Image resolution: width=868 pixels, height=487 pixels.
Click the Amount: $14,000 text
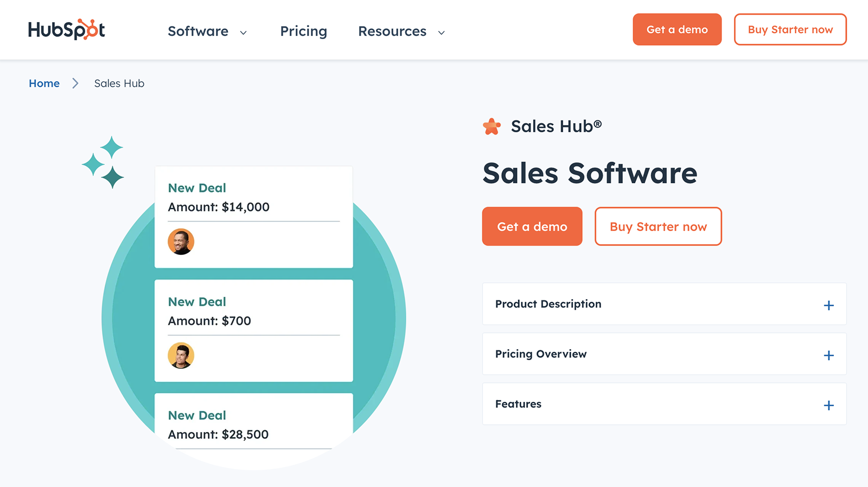click(x=219, y=207)
